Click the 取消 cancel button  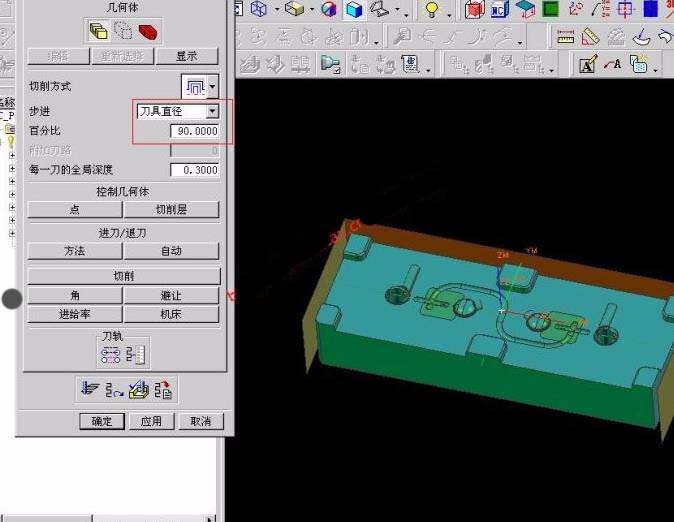click(x=201, y=421)
